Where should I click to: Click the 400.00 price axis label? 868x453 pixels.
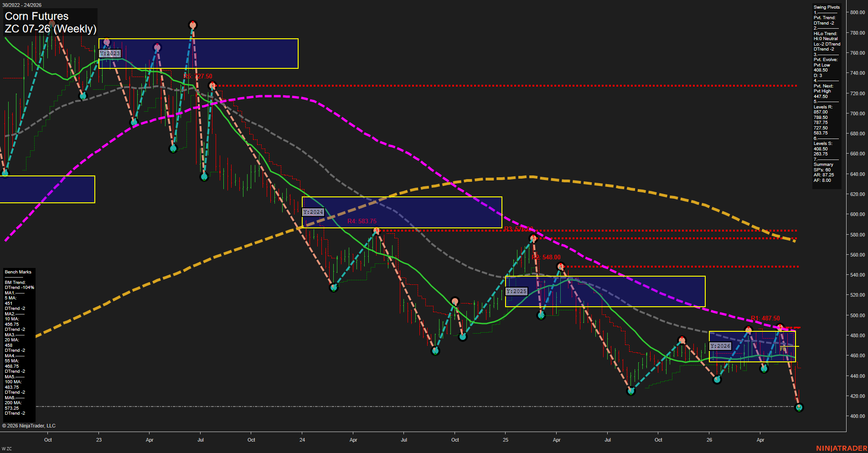coord(858,416)
